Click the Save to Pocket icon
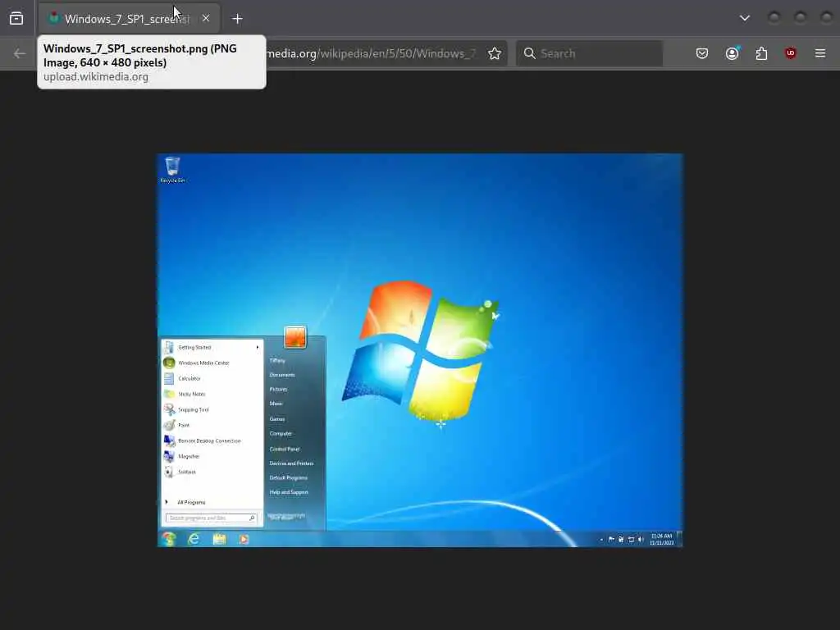840x630 pixels. (702, 53)
